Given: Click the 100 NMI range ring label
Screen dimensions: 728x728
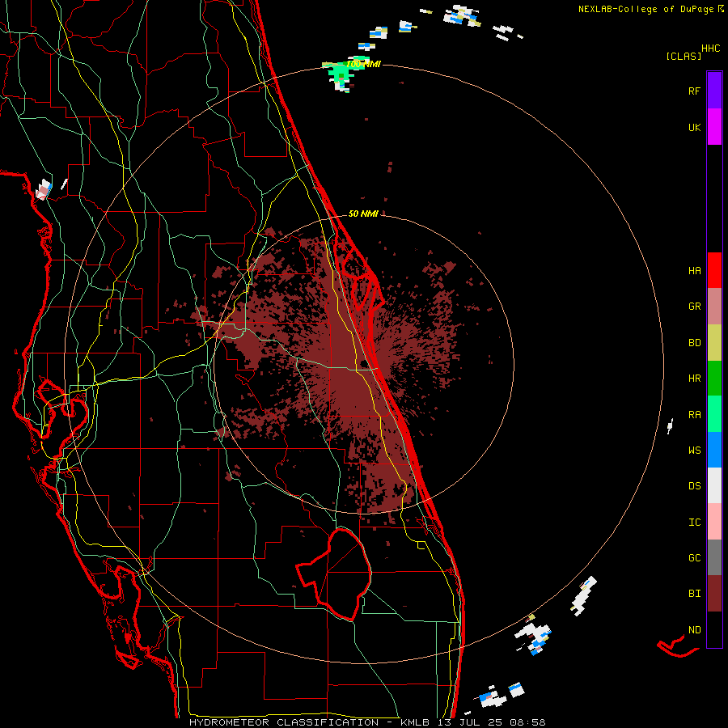Looking at the screenshot, I should pos(363,64).
